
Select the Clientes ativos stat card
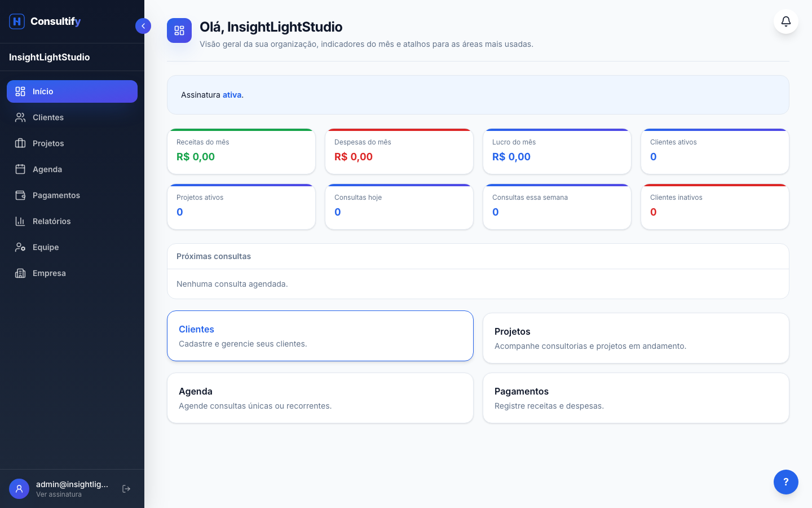(x=715, y=151)
